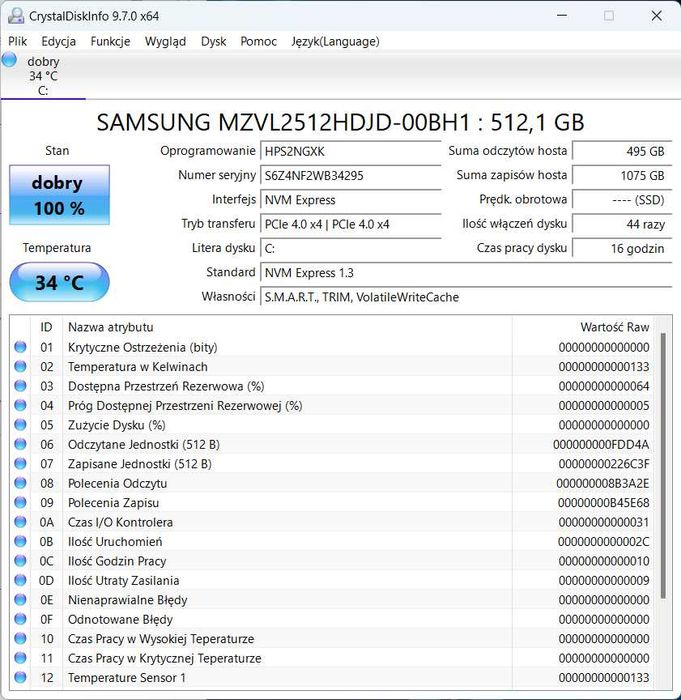681x700 pixels.
Task: Select attribute name Krytyczne Ostrzeżenia (bity)
Action: pyautogui.click(x=142, y=347)
